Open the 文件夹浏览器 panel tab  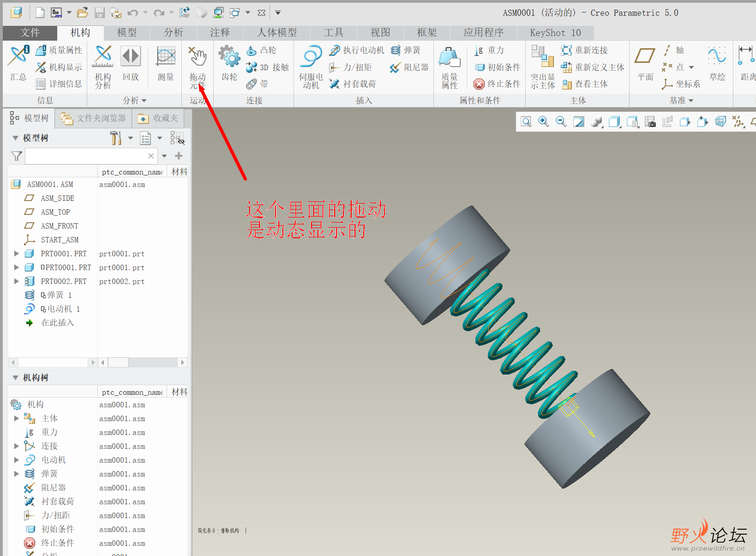(x=94, y=118)
